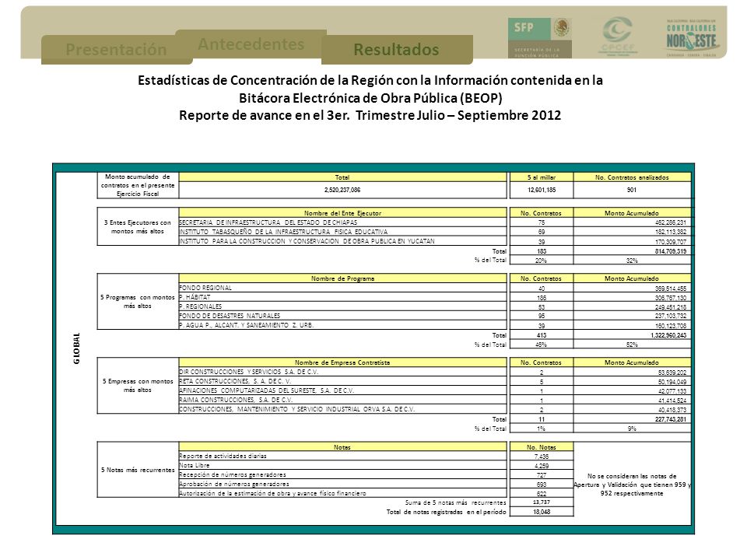
Task: Click Reporte de avance 3er. Trimestre subtitle
Action: 370,115
